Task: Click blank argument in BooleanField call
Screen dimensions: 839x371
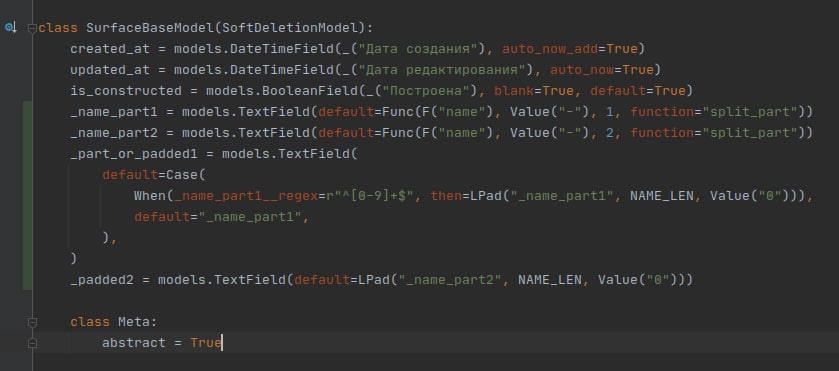Action: (x=514, y=91)
